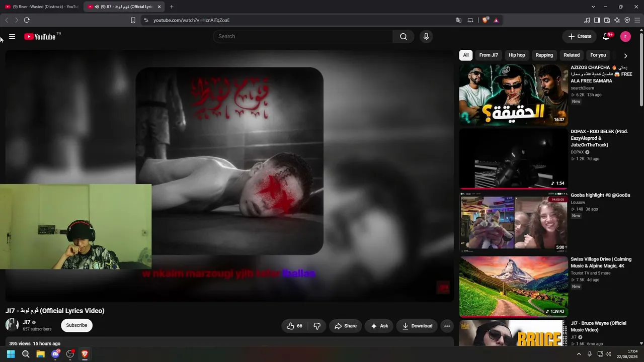Viewport: 644px width, 362px height.
Task: Filter suggestions by Hip hop
Action: click(517, 55)
